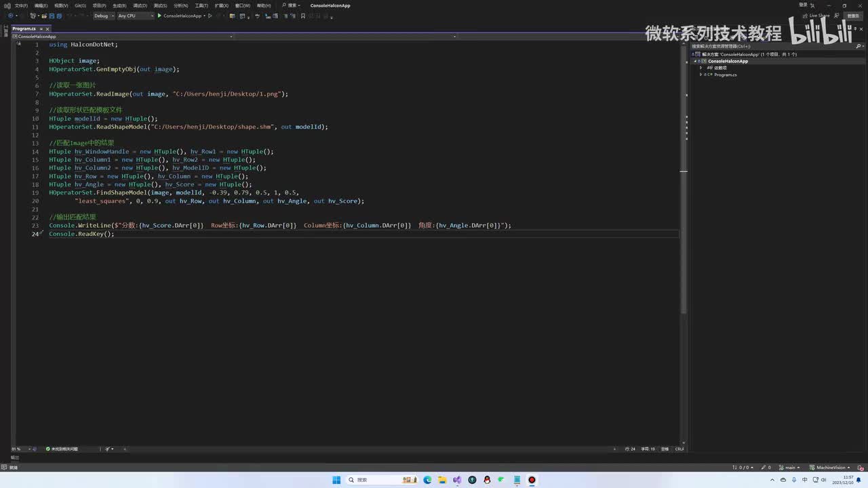Click the feedback icon beside Live Share

(837, 16)
